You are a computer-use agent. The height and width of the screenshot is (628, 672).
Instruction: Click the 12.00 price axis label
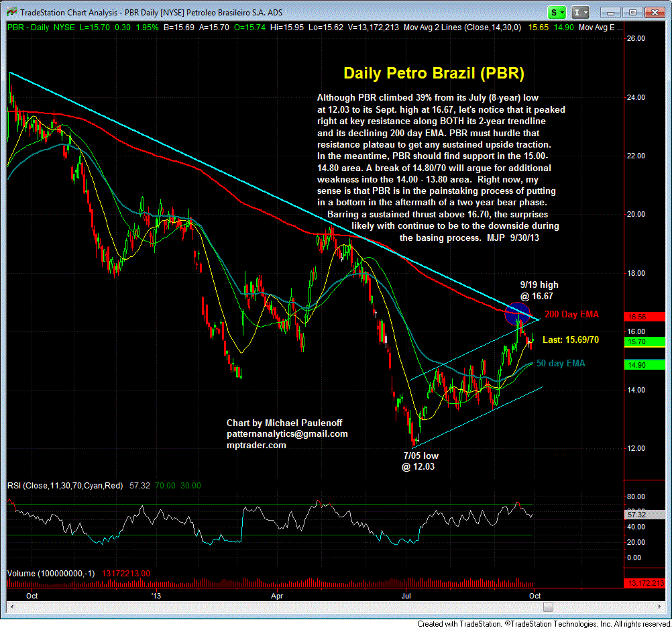[636, 448]
